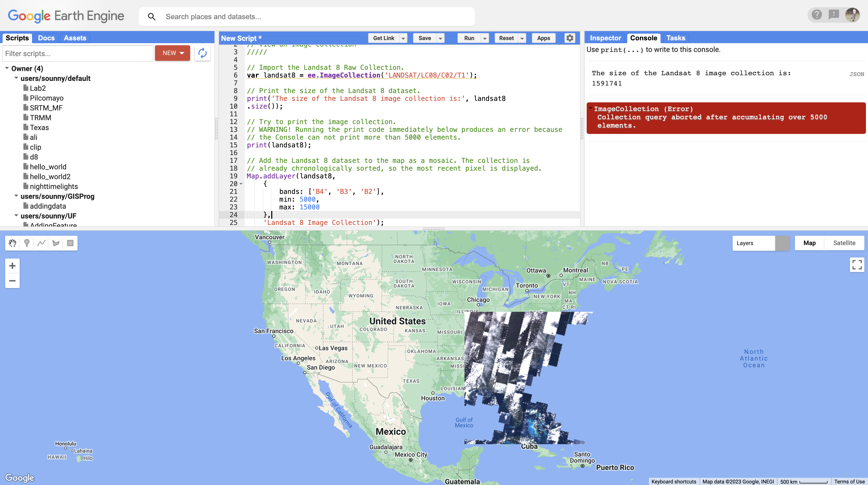This screenshot has width=868, height=485.
Task: Toggle fullscreen map view
Action: [x=857, y=265]
